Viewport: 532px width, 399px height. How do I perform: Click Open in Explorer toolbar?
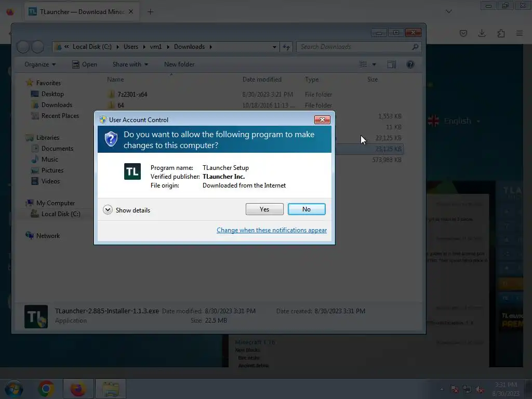85,64
